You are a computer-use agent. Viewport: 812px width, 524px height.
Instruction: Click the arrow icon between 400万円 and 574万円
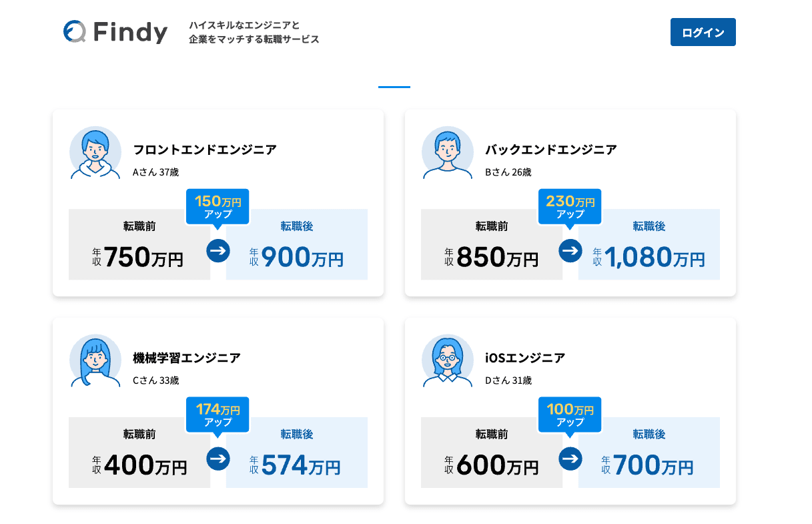pyautogui.click(x=218, y=459)
